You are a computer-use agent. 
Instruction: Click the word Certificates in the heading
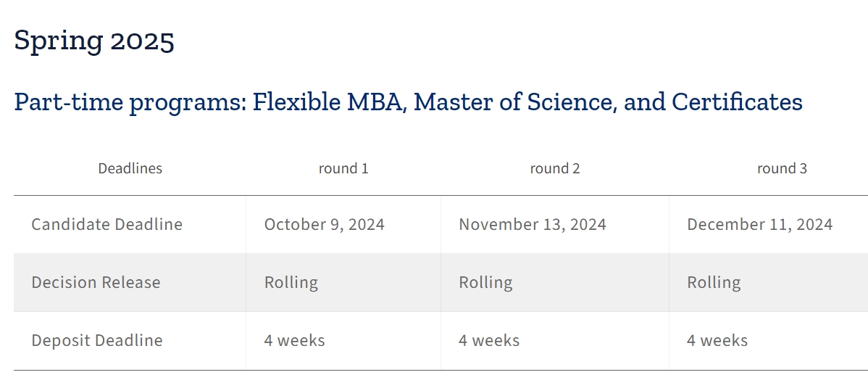pos(737,102)
